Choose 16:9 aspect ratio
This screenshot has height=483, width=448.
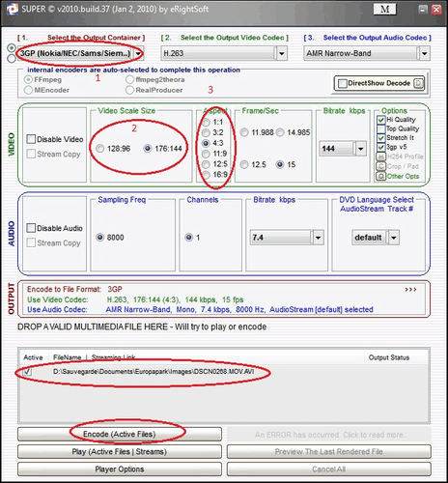click(x=206, y=175)
